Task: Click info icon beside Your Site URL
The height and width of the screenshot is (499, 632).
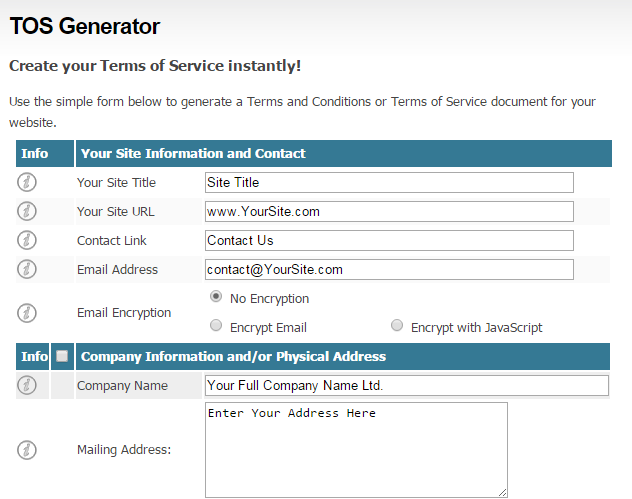Action: coord(27,211)
